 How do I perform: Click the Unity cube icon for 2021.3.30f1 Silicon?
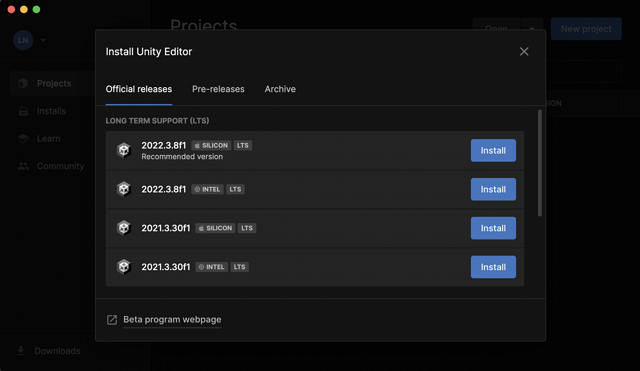point(124,228)
